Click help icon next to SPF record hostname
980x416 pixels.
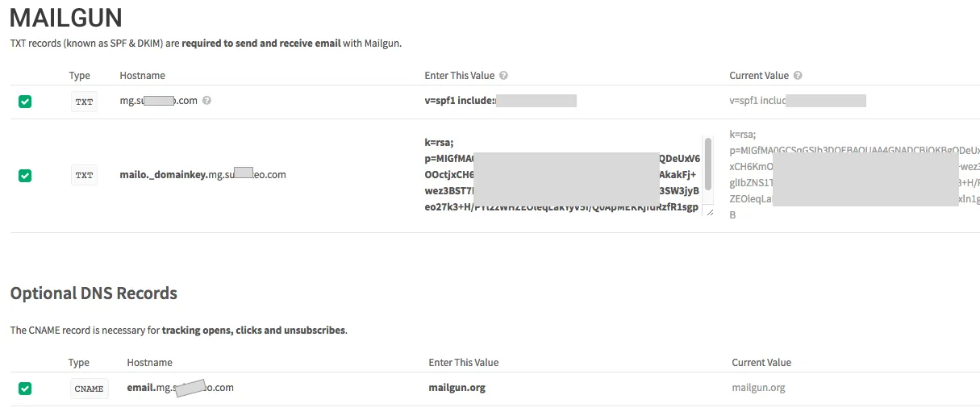pos(207,101)
